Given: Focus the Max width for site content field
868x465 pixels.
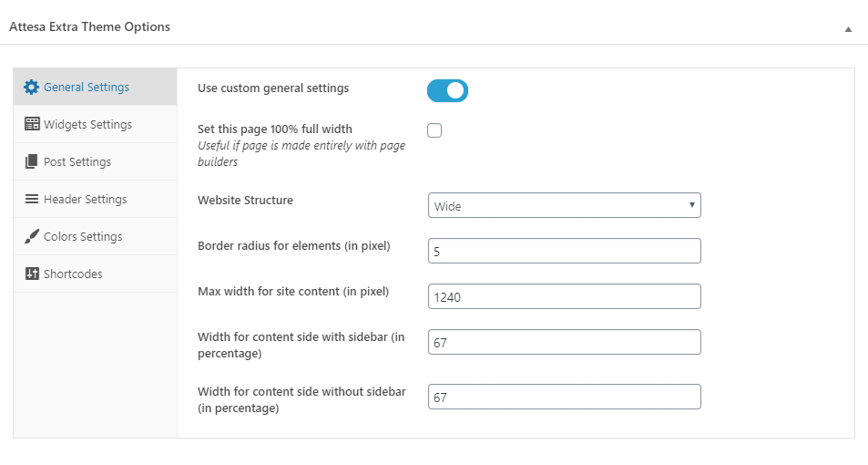Looking at the screenshot, I should tap(564, 296).
